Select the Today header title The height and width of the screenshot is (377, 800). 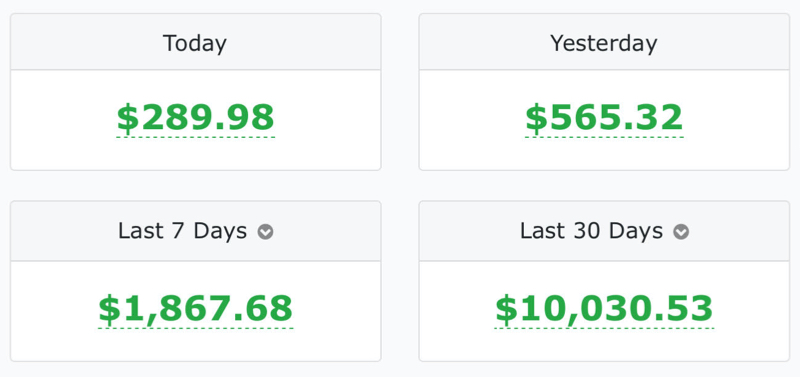pos(195,43)
